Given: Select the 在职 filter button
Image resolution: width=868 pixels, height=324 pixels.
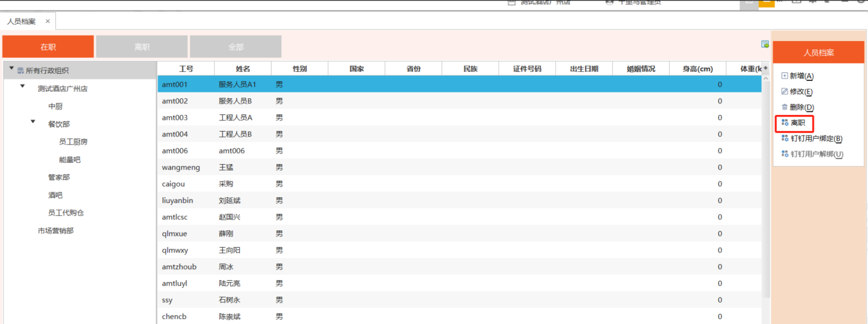Looking at the screenshot, I should [x=48, y=47].
